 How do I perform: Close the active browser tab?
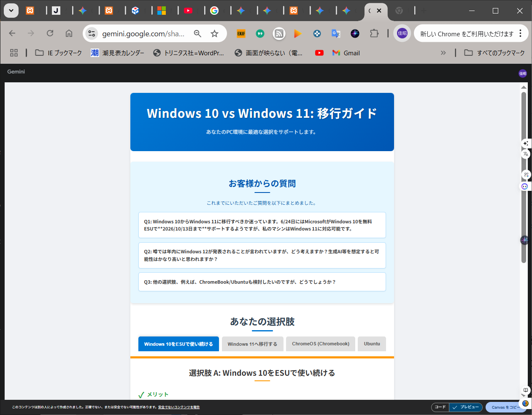coord(379,11)
